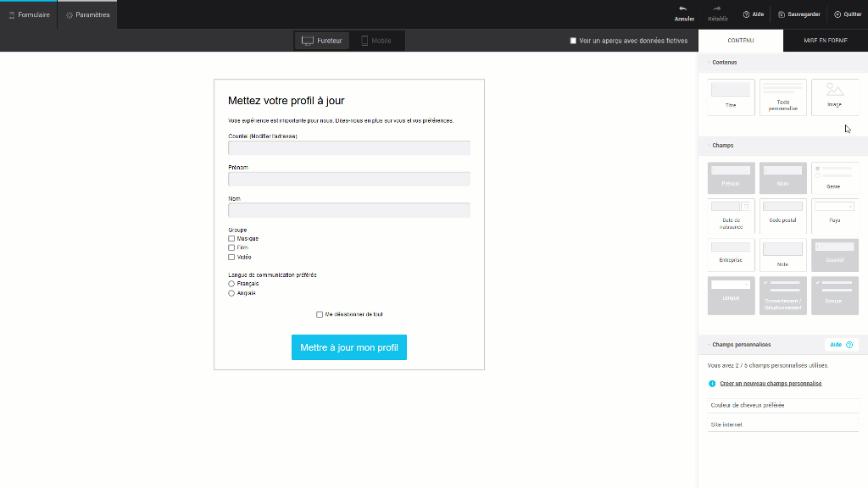This screenshot has height=488, width=868.
Task: Enable preview with fictitious data checkbox
Action: [573, 41]
